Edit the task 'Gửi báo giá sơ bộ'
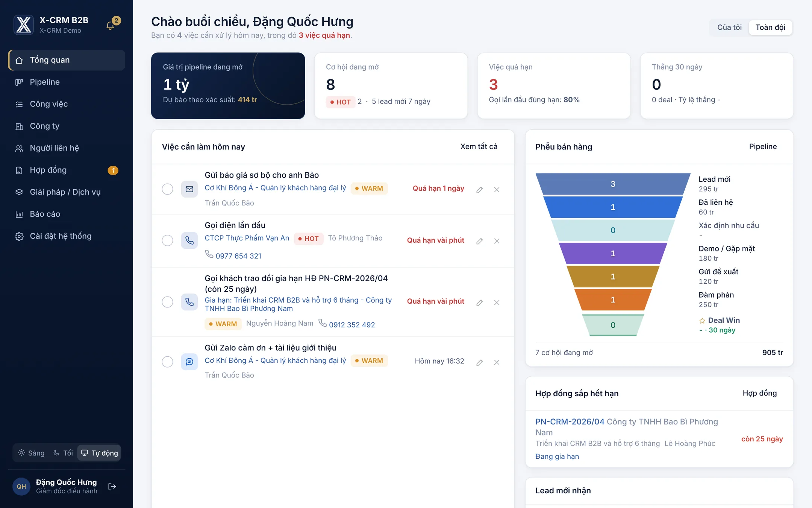The image size is (812, 508). pos(479,190)
